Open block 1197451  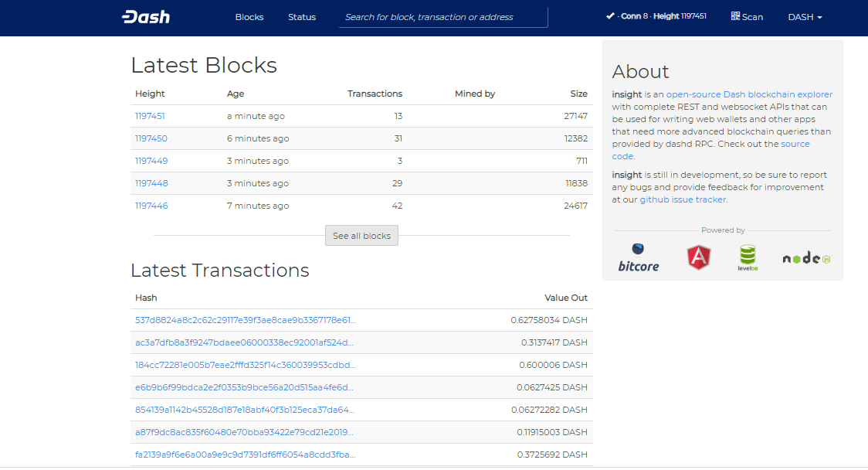[x=150, y=116]
